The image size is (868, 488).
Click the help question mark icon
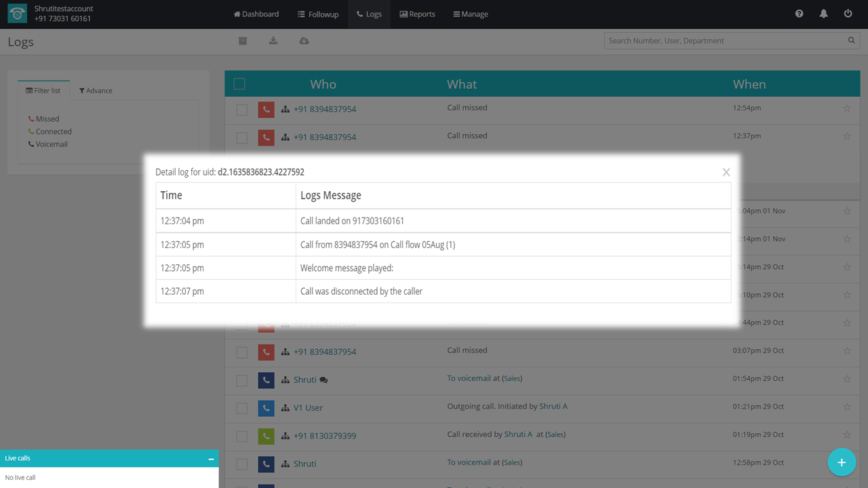[x=799, y=14]
